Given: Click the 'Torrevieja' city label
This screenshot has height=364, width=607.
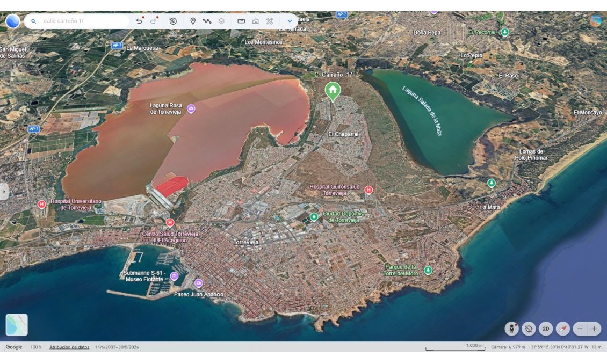Looking at the screenshot, I should [x=246, y=242].
